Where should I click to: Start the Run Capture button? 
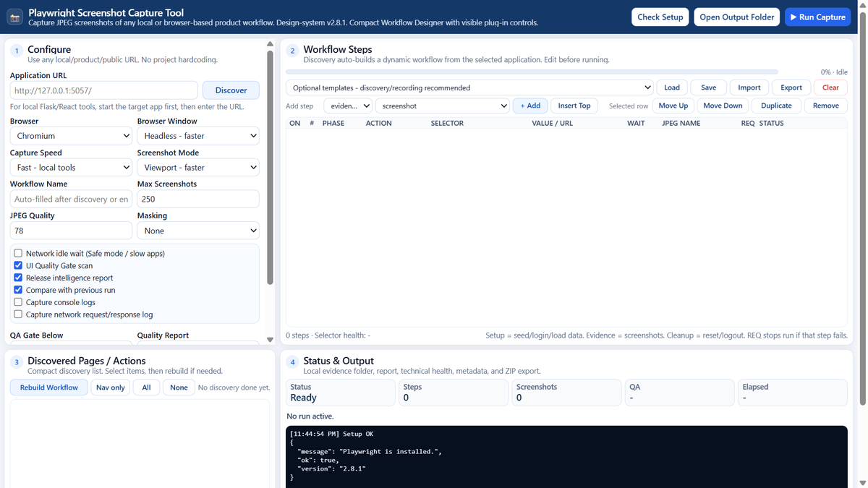[817, 17]
